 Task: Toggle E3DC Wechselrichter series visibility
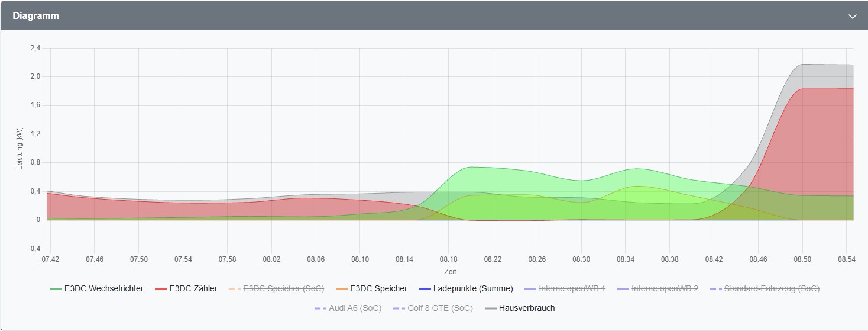pos(97,289)
